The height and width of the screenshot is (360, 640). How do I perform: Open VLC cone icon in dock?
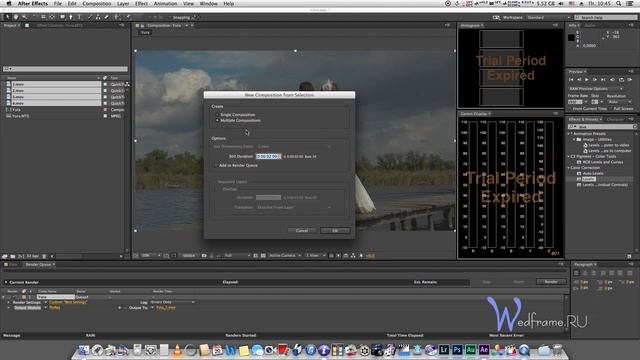coord(177,350)
